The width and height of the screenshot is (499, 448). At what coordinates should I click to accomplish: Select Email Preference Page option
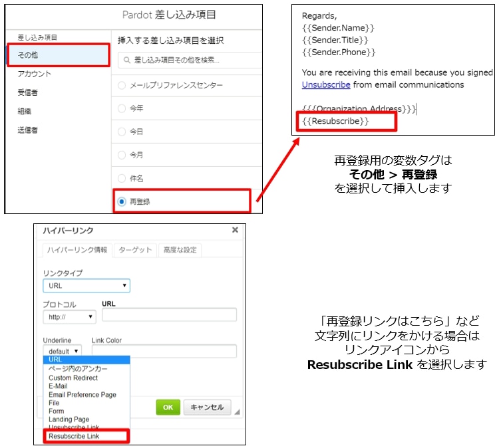point(83,395)
